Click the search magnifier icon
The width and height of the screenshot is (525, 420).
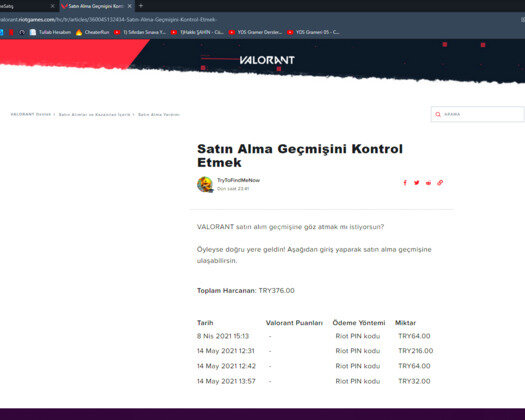click(x=438, y=114)
